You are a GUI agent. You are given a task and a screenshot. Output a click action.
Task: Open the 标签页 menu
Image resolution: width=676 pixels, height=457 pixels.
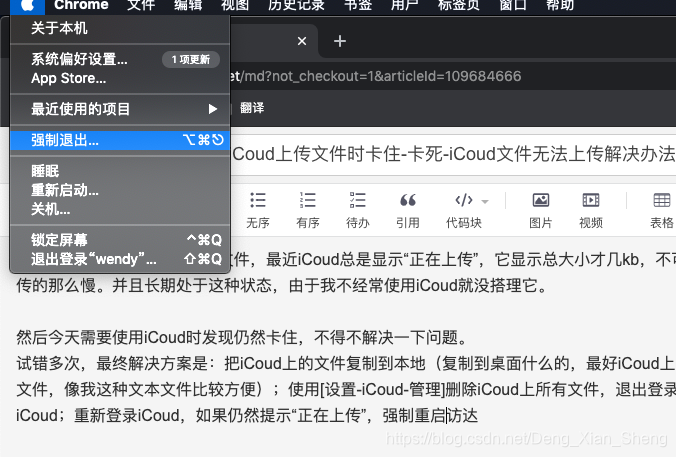[459, 5]
